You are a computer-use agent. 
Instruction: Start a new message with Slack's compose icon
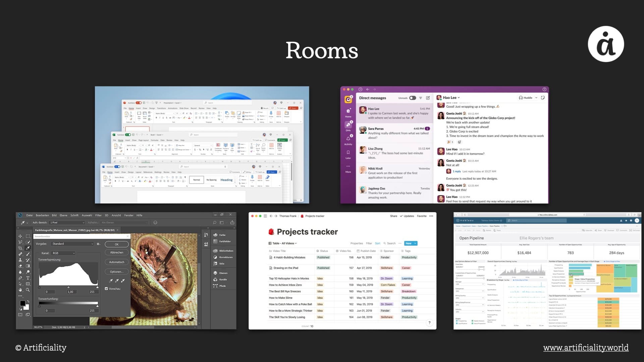428,98
